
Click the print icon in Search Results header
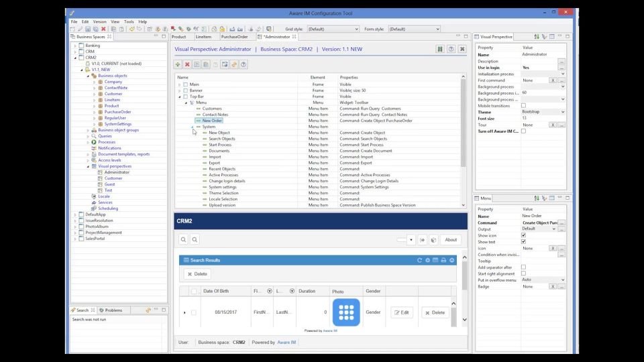point(443,260)
